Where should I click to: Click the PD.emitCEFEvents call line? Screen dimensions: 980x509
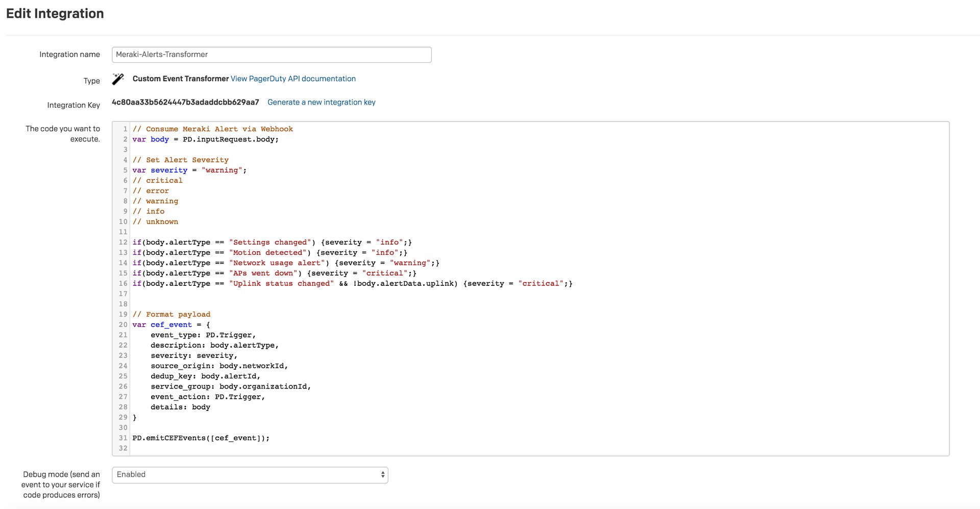201,438
